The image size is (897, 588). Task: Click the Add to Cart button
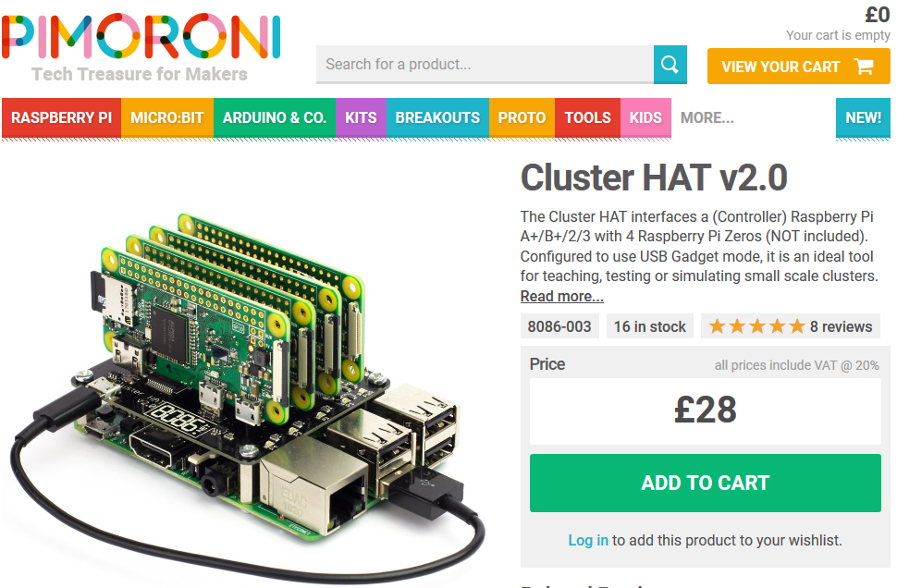706,483
